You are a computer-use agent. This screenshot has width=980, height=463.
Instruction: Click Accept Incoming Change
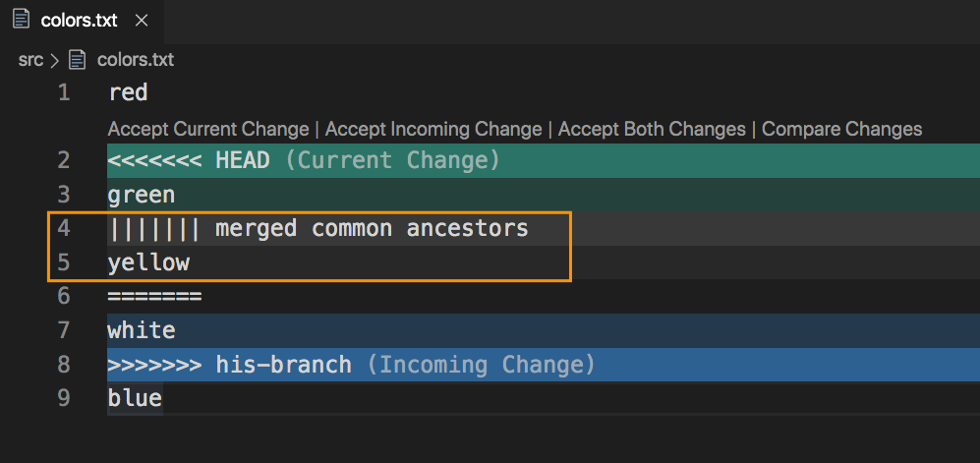pyautogui.click(x=433, y=129)
